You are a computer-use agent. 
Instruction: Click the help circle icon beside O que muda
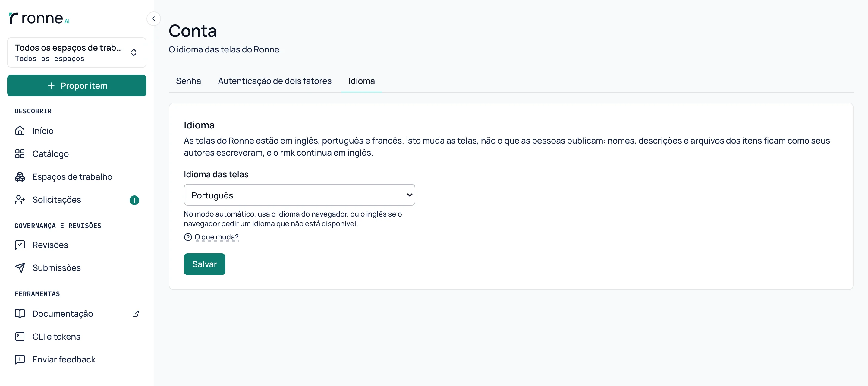188,237
